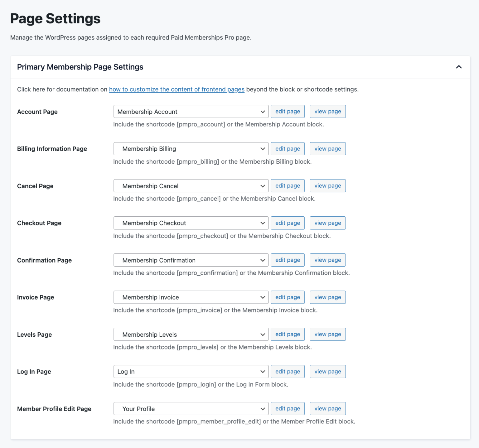
Task: Open the Confirmation Page dropdown
Action: pyautogui.click(x=191, y=260)
